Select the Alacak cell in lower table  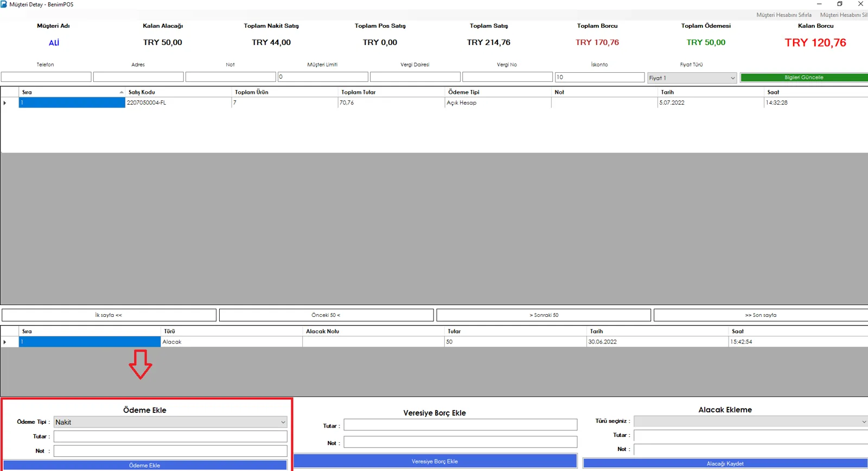(232, 342)
